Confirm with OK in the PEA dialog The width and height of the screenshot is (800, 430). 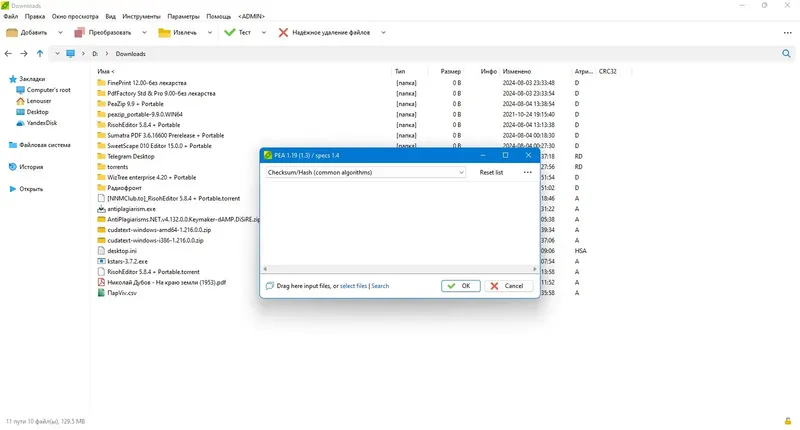pyautogui.click(x=460, y=286)
